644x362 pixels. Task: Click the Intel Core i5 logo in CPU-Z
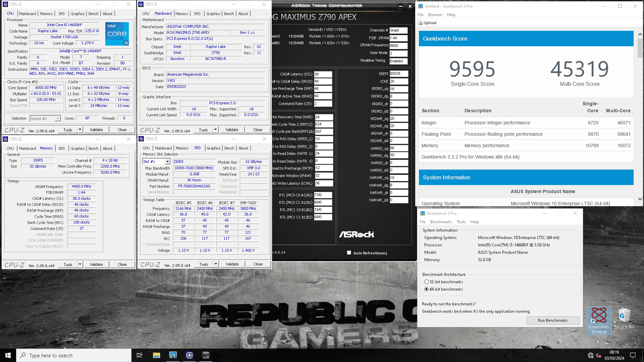(x=117, y=34)
